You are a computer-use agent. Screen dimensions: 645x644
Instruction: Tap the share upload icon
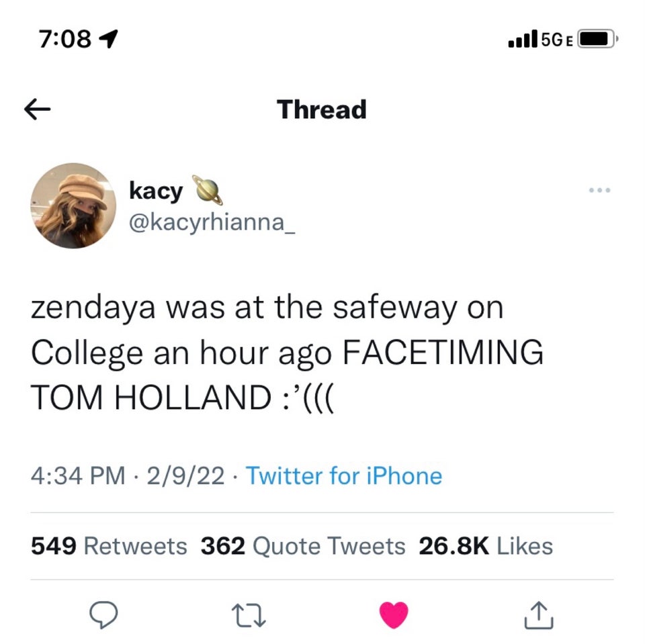click(x=538, y=615)
